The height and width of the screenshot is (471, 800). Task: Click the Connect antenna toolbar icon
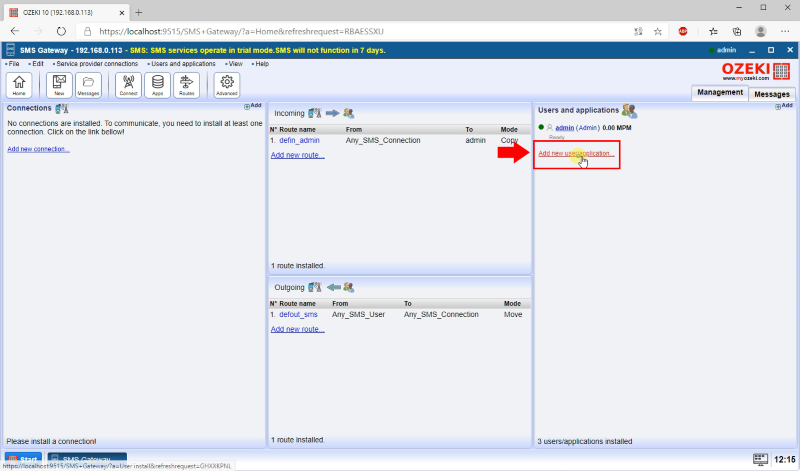pos(129,85)
